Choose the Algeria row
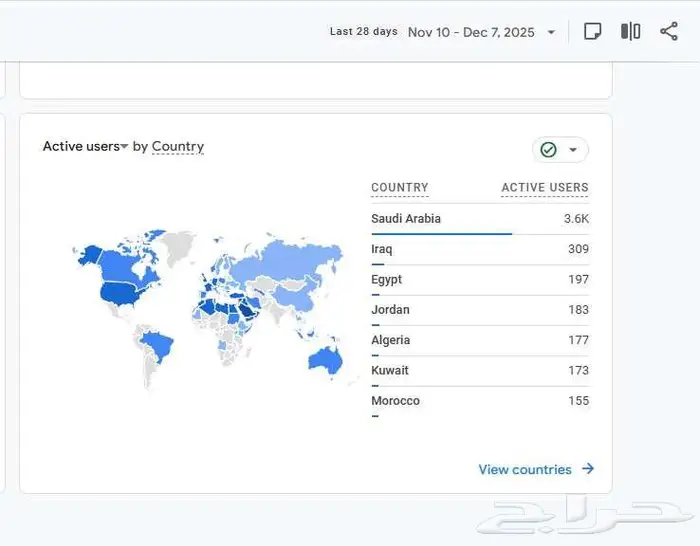700x546 pixels. coord(390,340)
